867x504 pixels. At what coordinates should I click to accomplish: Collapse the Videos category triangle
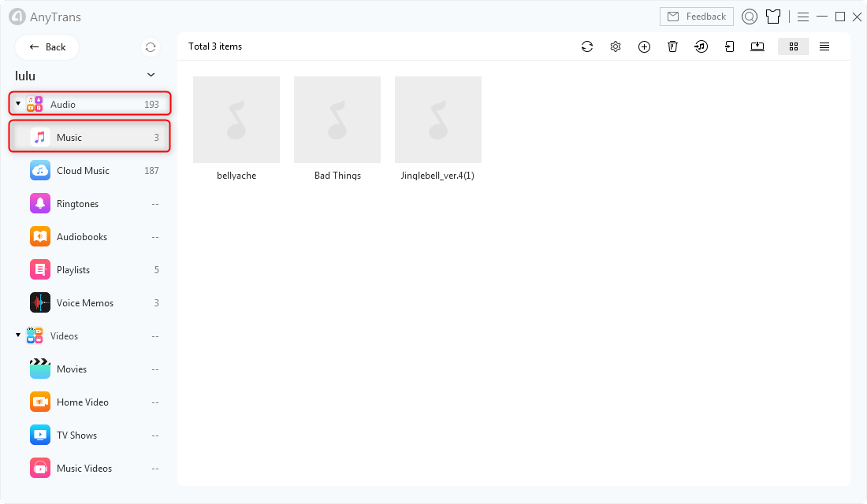tap(18, 335)
